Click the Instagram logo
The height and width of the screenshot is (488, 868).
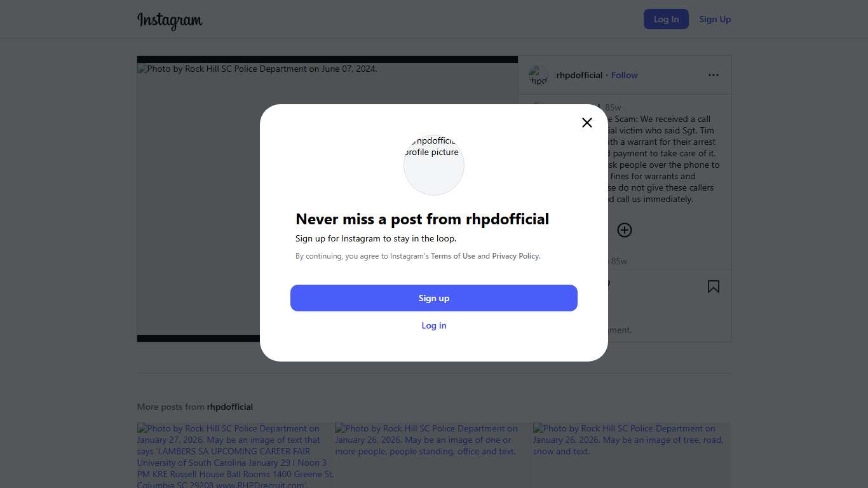[x=170, y=20]
